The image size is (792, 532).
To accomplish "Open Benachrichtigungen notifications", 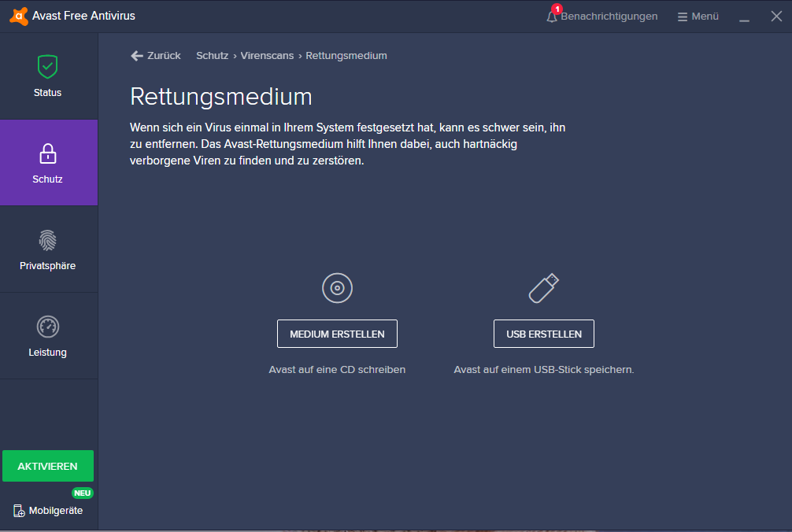I will (x=609, y=17).
